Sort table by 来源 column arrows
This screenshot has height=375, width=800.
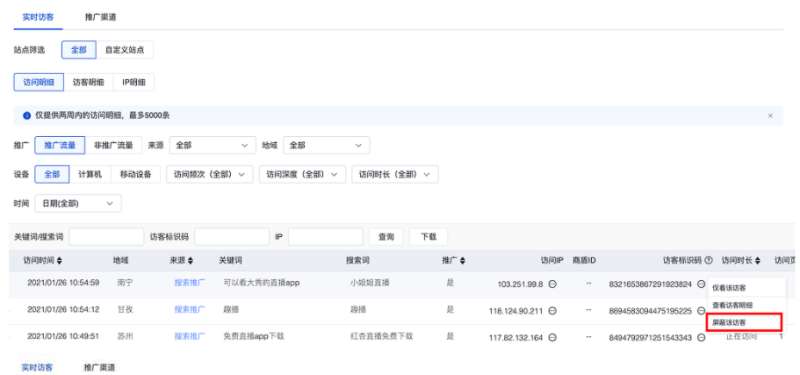pyautogui.click(x=190, y=261)
